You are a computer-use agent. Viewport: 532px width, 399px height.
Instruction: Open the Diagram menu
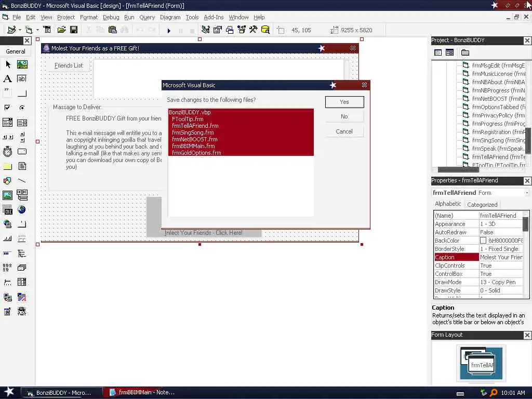pos(170,17)
